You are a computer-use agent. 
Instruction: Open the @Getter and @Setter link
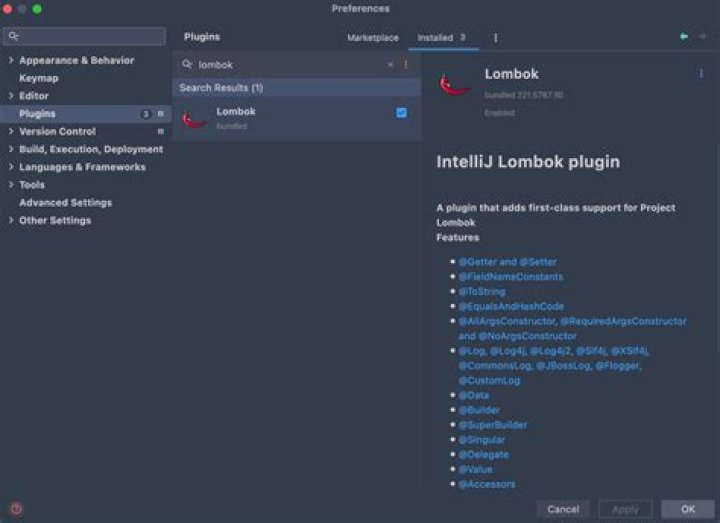(507, 262)
